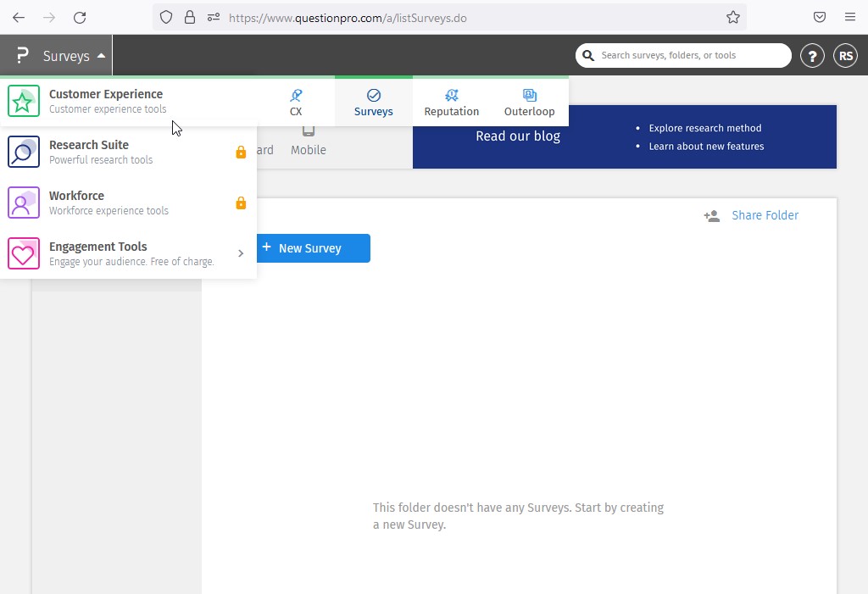The height and width of the screenshot is (594, 868).
Task: Expand Engagement Tools submenu arrow
Action: click(241, 253)
